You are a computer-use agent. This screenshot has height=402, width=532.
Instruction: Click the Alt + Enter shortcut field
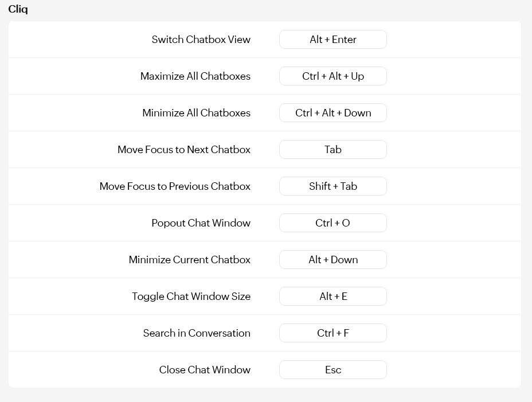332,40
